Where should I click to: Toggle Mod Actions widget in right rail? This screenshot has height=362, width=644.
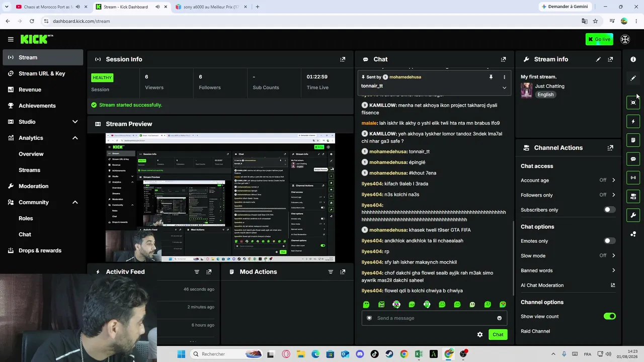tap(633, 140)
